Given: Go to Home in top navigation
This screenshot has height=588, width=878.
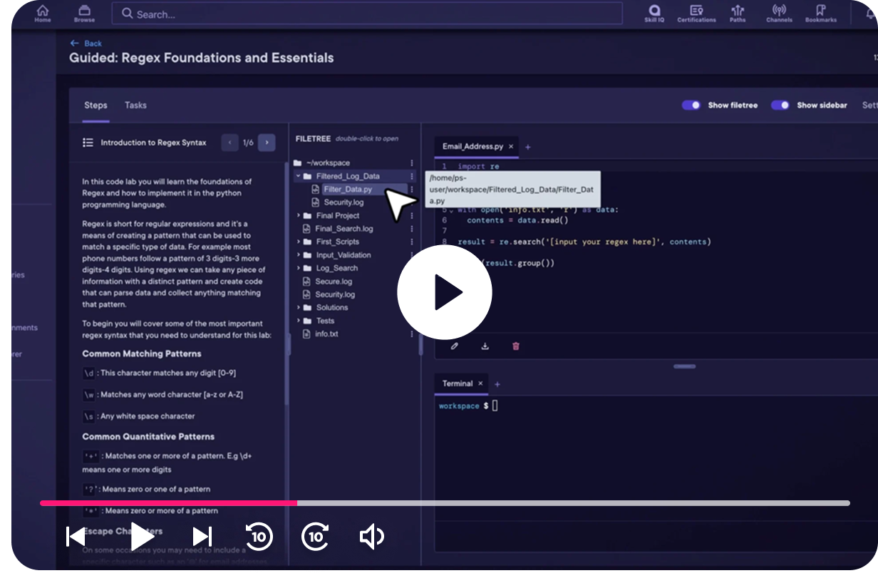Looking at the screenshot, I should point(43,14).
